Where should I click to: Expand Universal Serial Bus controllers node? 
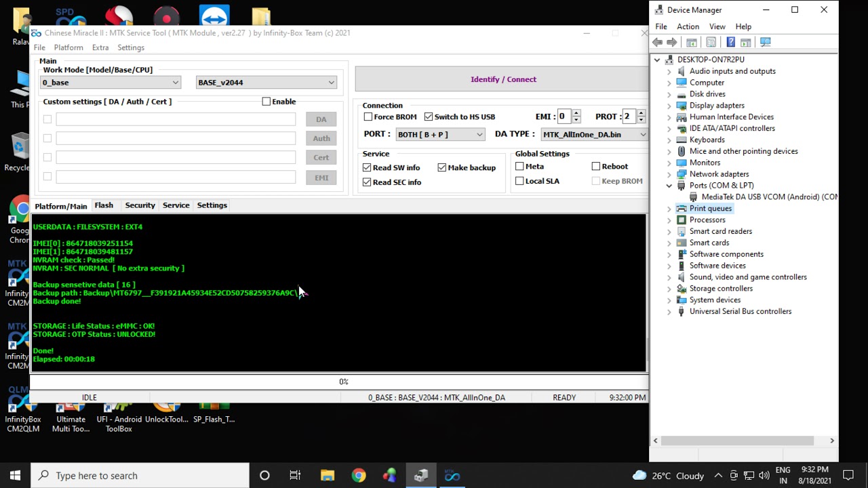(669, 312)
